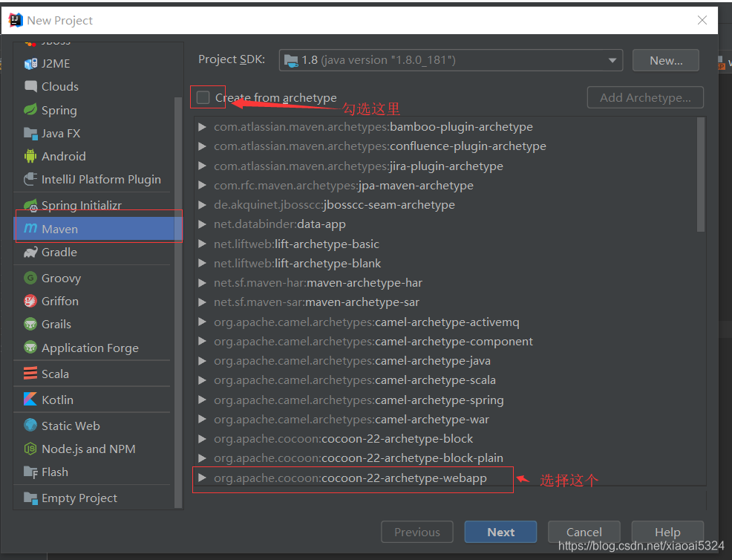Click the Java FX folder icon

pos(30,134)
